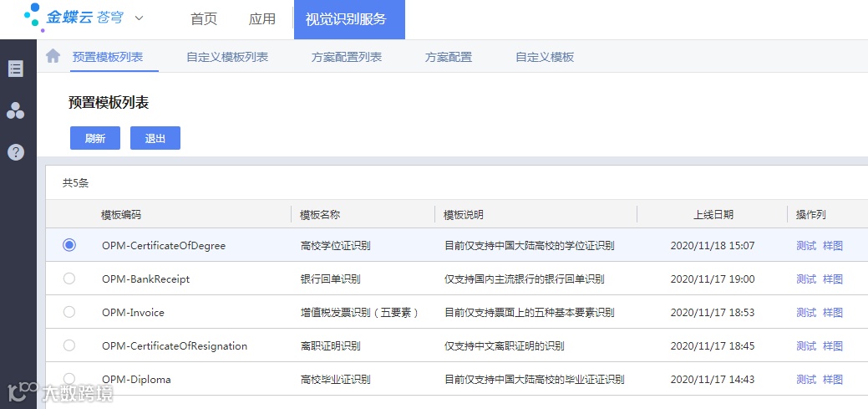Select the OPM-CertificateOfDegree radio button

[x=69, y=244]
